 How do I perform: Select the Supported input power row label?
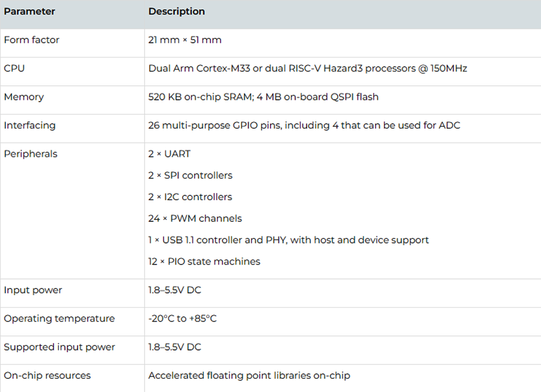(60, 347)
